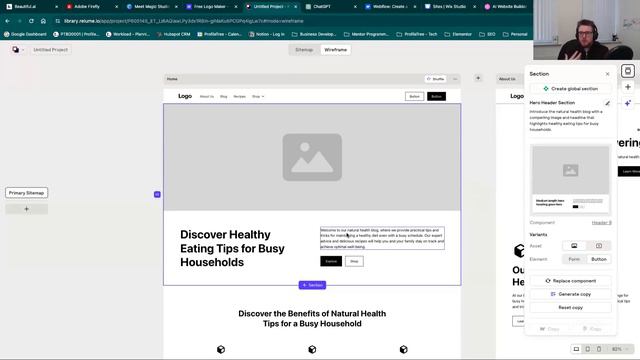The height and width of the screenshot is (360, 640).
Task: Click the hero heading Discover Healthy Eating Tips
Action: (x=232, y=248)
